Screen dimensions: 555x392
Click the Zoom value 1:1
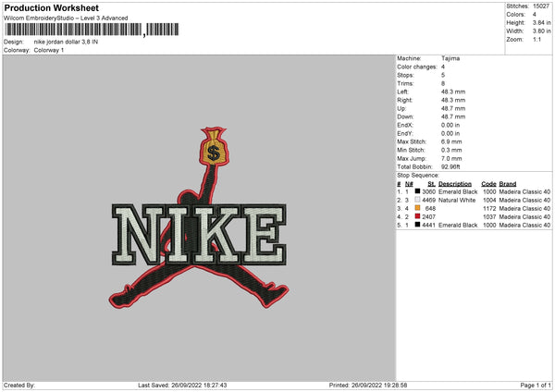point(536,39)
